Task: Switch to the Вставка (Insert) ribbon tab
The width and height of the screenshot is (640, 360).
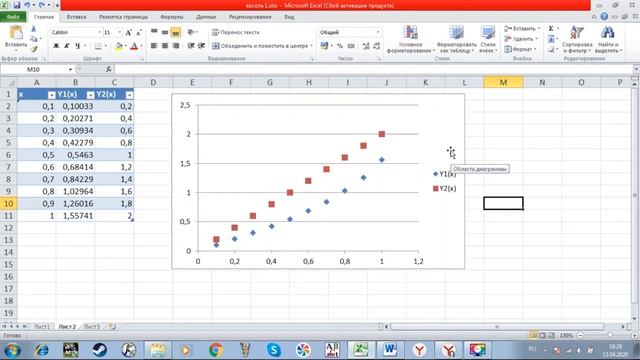Action: (76, 17)
